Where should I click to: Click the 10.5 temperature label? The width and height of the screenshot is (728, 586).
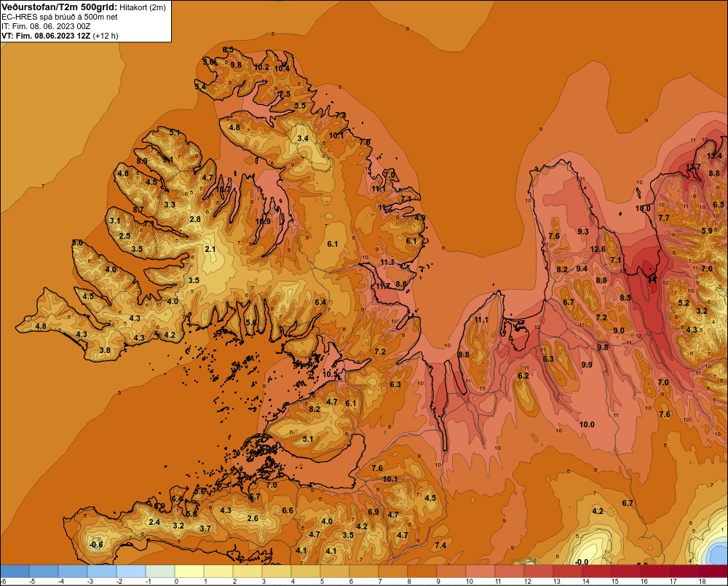[330, 374]
